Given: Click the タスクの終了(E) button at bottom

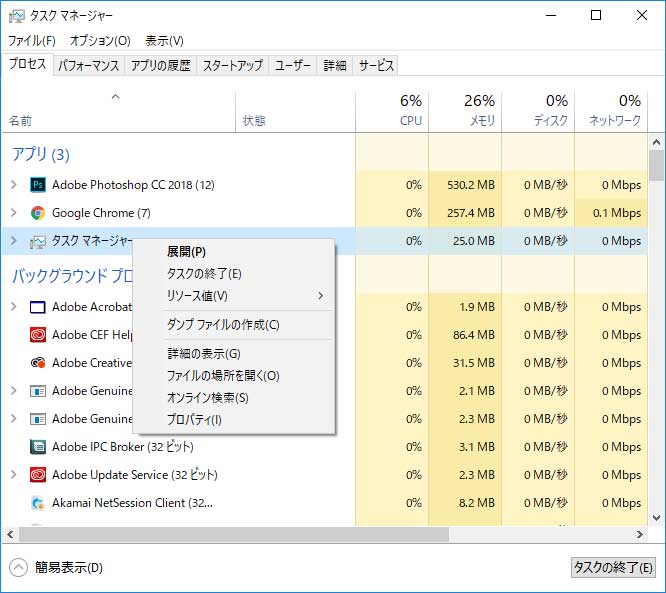Looking at the screenshot, I should [x=613, y=568].
